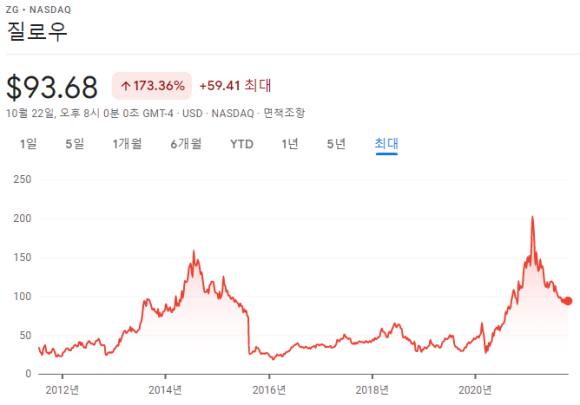The image size is (580, 405).
Task: Click the 2020년 x-axis label
Action: pyautogui.click(x=475, y=390)
